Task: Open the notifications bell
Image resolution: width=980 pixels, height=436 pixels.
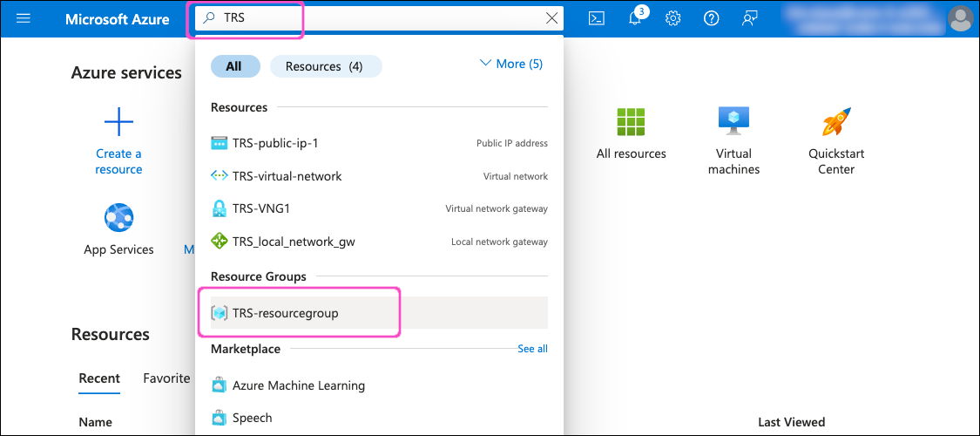Action: pos(635,19)
